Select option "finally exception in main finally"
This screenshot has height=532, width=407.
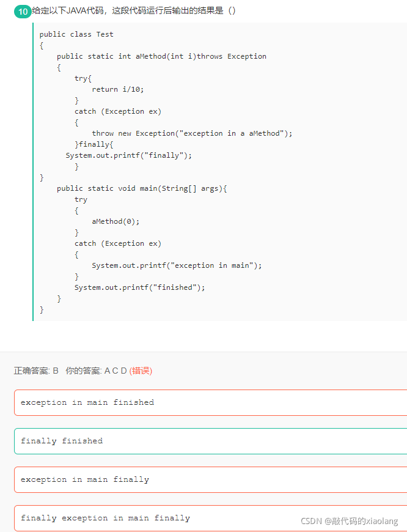211,518
